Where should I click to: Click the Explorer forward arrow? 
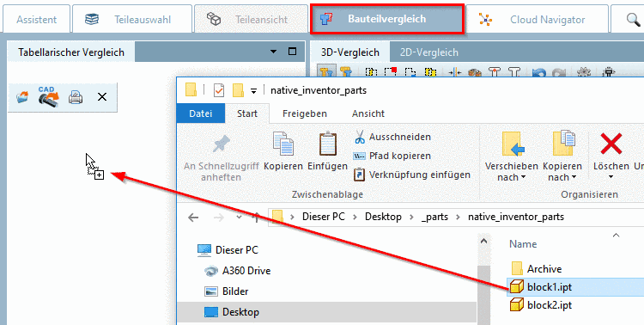pyautogui.click(x=218, y=218)
